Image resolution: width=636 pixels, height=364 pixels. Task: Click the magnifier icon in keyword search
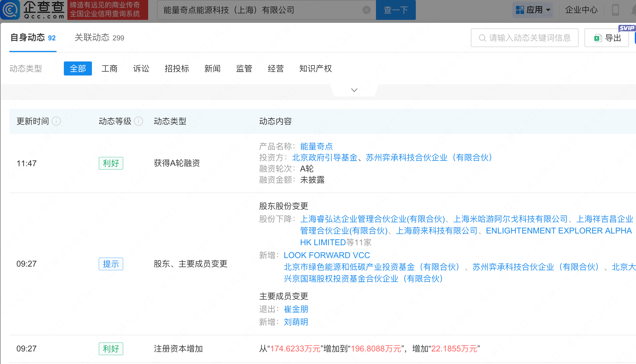point(482,38)
